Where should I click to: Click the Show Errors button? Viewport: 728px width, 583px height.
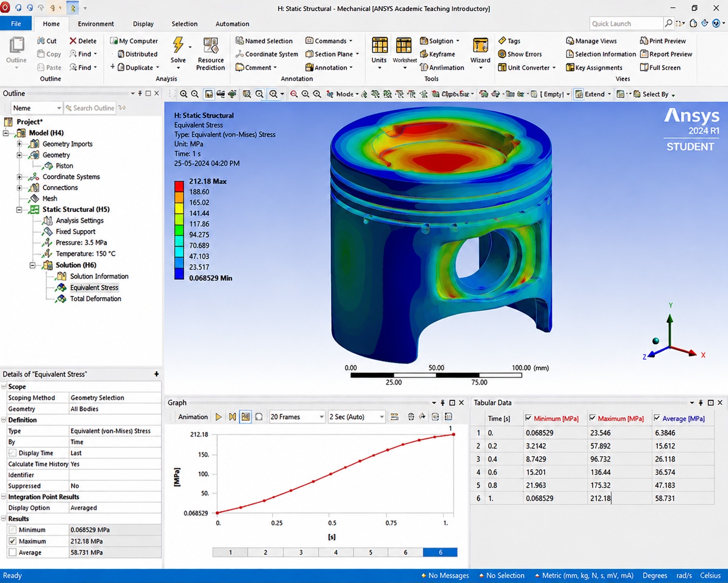(x=520, y=54)
